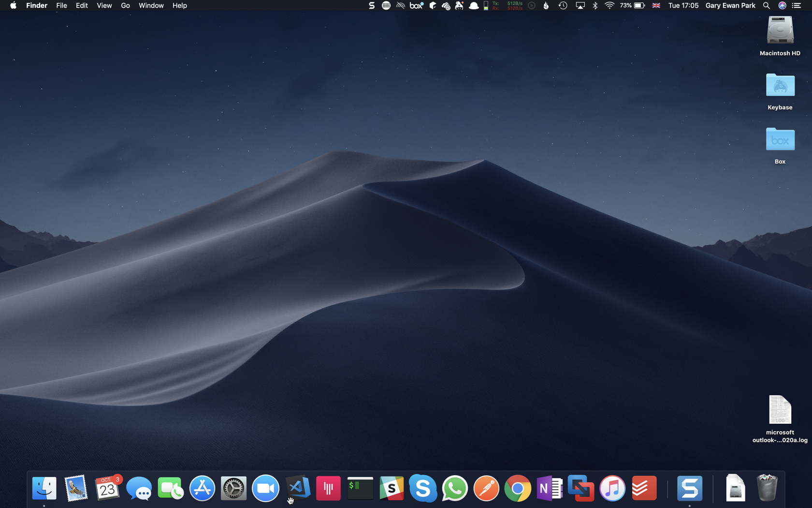Open the Wi-Fi status menu
Image resolution: width=812 pixels, height=508 pixels.
pyautogui.click(x=609, y=6)
